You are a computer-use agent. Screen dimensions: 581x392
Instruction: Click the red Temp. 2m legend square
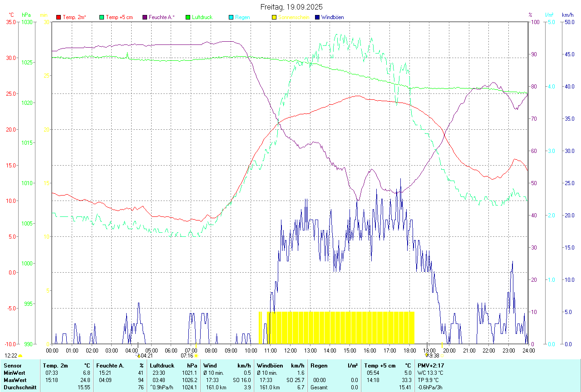coord(59,17)
